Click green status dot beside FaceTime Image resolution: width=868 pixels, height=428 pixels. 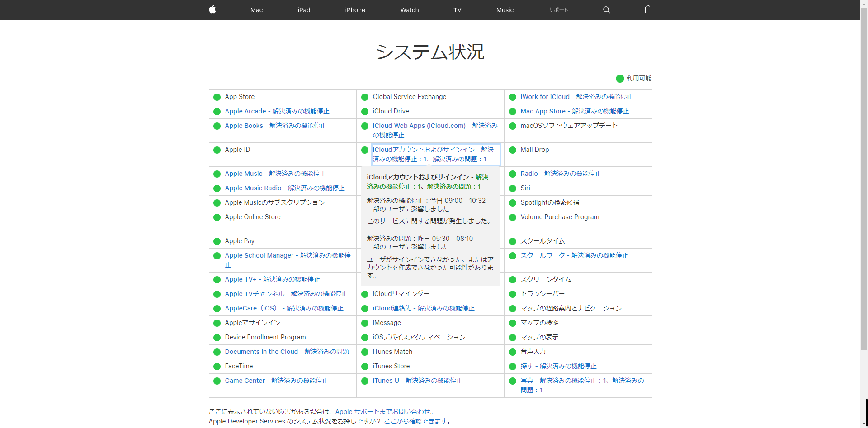pos(217,367)
